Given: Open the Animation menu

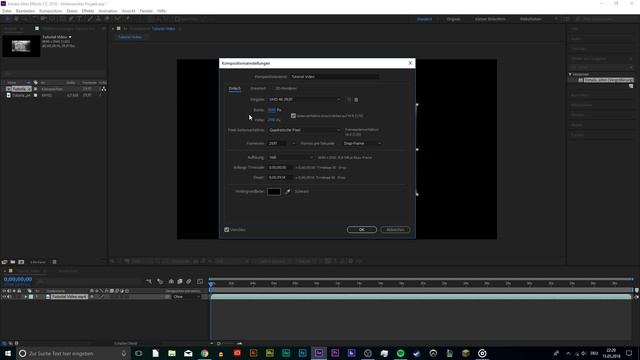Looking at the screenshot, I should tap(108, 11).
